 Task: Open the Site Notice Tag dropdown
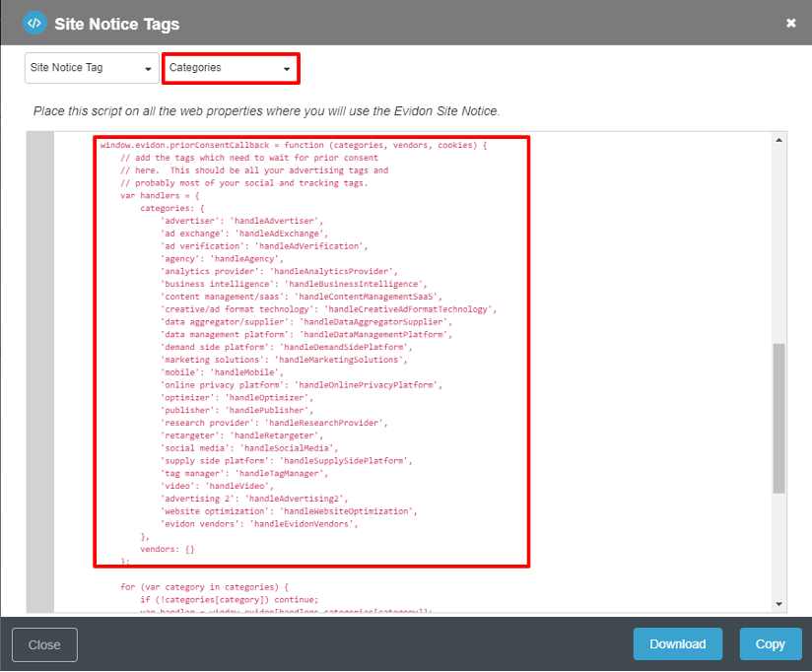click(92, 68)
